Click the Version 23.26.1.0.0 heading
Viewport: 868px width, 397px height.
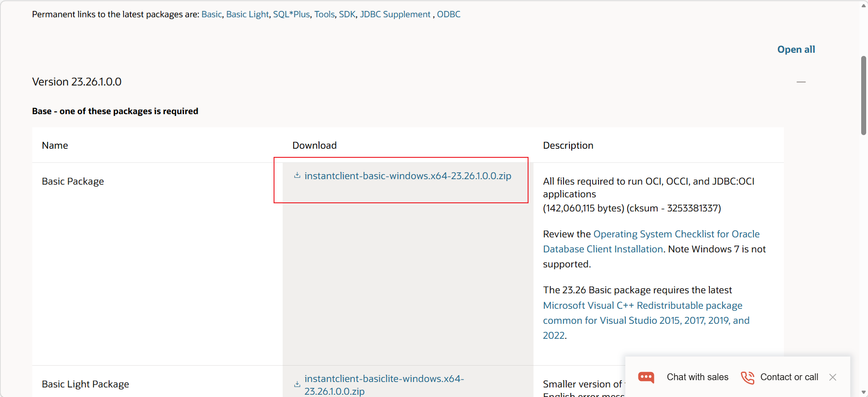[77, 82]
